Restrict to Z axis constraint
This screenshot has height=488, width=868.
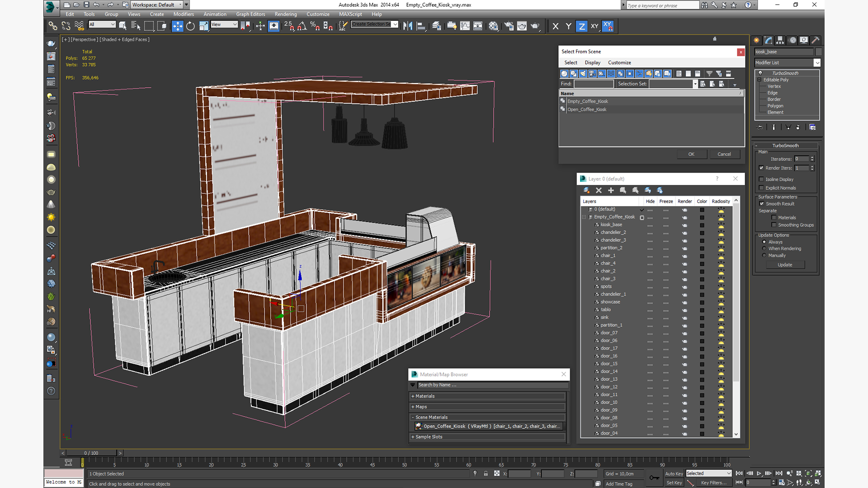(581, 26)
